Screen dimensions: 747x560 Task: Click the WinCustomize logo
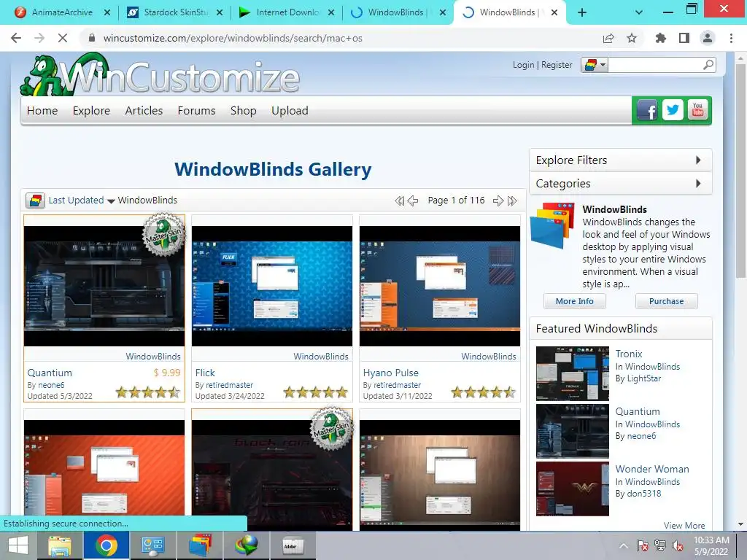click(x=160, y=75)
